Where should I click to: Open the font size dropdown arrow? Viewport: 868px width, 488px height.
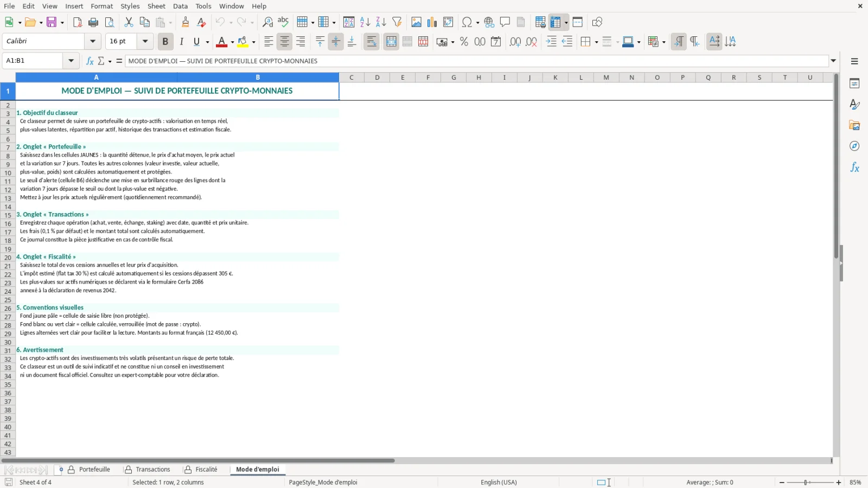(145, 41)
